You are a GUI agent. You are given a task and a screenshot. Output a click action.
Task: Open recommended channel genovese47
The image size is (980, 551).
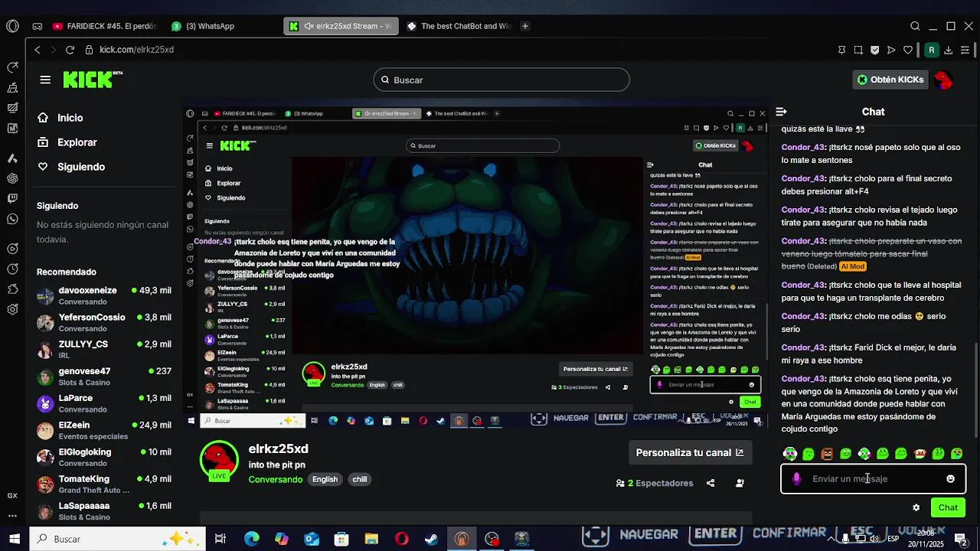103,376
